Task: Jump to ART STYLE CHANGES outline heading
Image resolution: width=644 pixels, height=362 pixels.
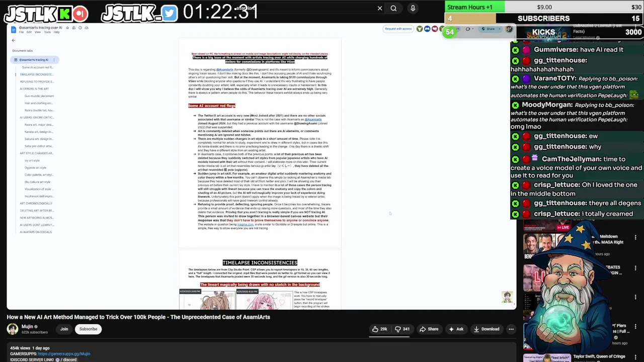Action: click(36, 153)
